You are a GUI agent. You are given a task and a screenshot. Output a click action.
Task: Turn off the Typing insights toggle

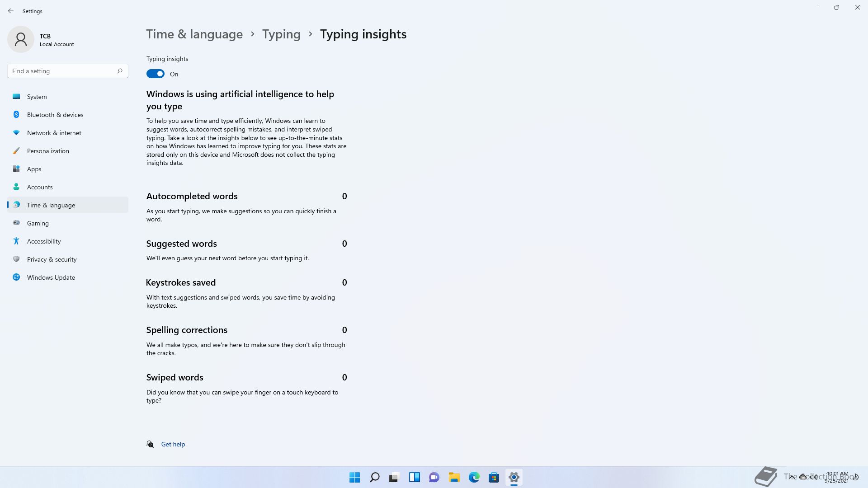(156, 74)
